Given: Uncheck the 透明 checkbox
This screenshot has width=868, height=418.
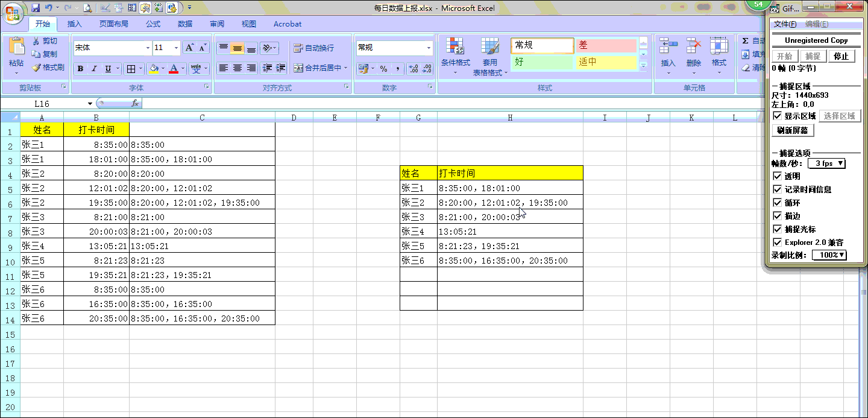Looking at the screenshot, I should [777, 176].
